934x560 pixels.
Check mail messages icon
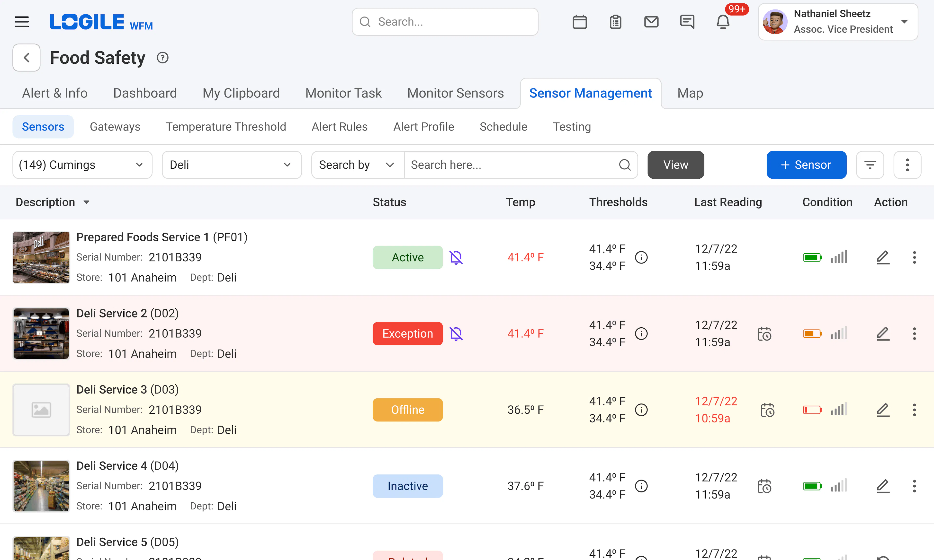[x=651, y=21]
